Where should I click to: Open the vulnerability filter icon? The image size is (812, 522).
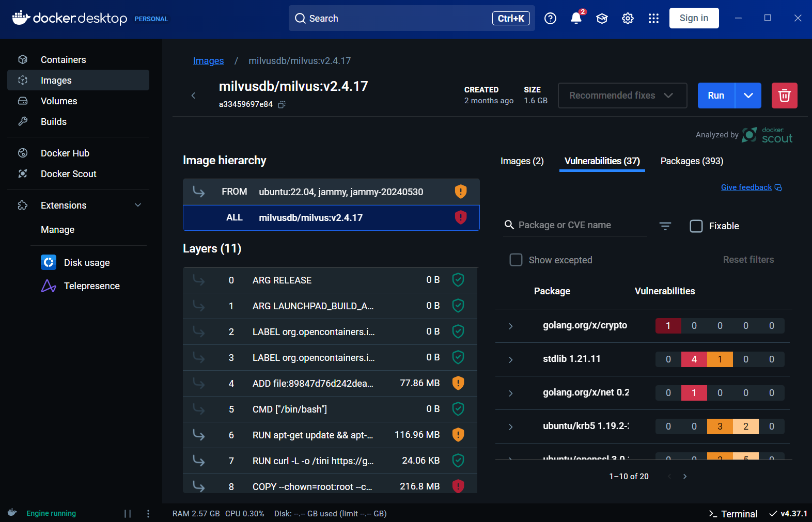pyautogui.click(x=665, y=226)
